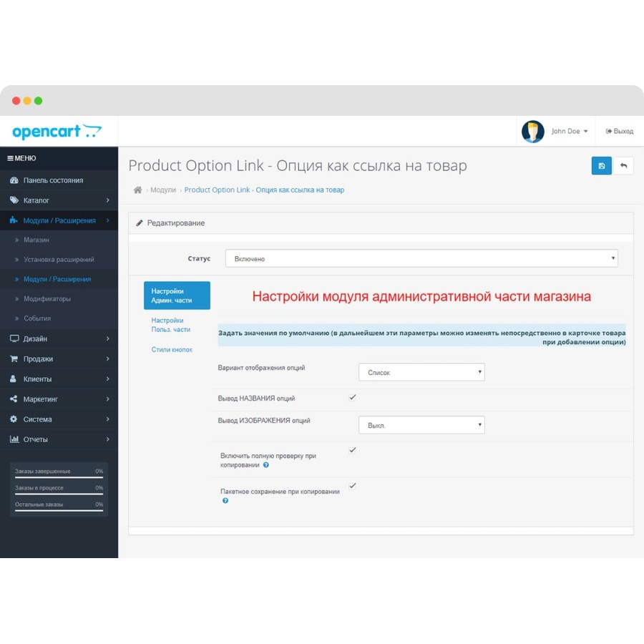Screen dimensions: 644x644
Task: Click the puzzle icon for Модули / Расширения
Action: (14, 220)
